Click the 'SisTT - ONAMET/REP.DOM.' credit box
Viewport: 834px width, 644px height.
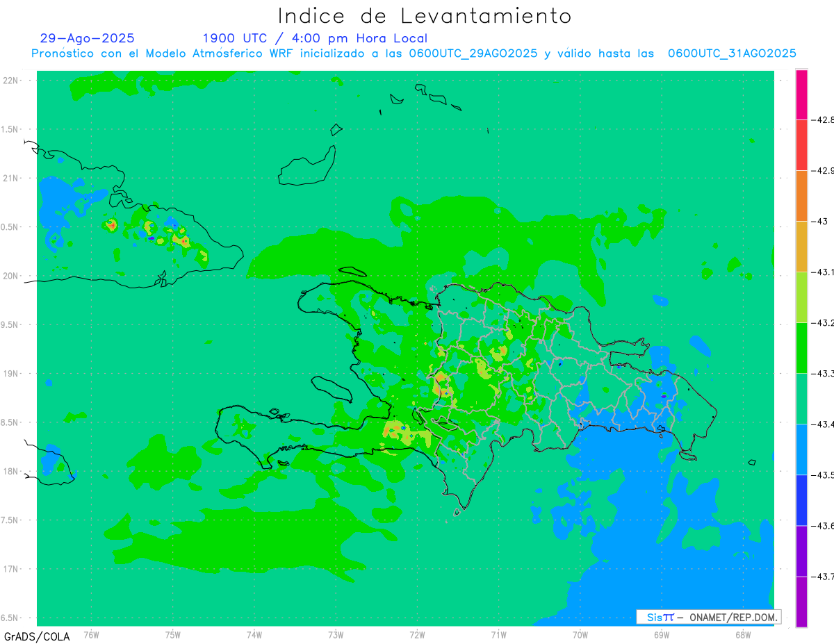(708, 617)
